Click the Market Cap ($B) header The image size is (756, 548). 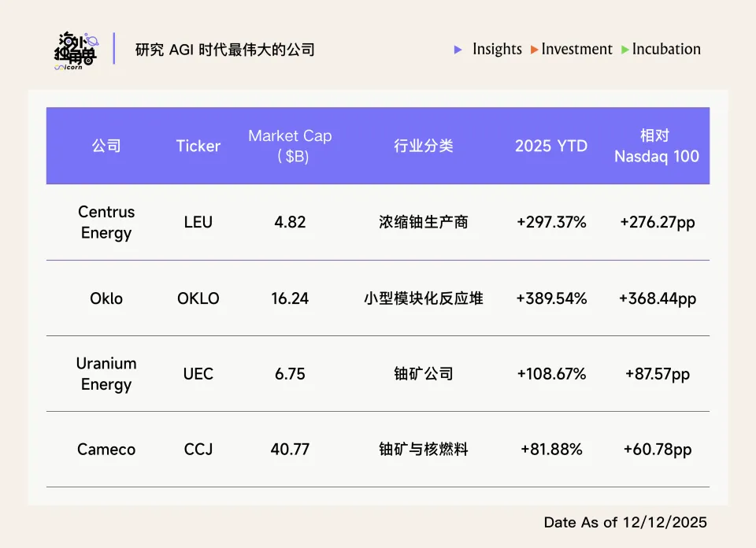pyautogui.click(x=290, y=146)
